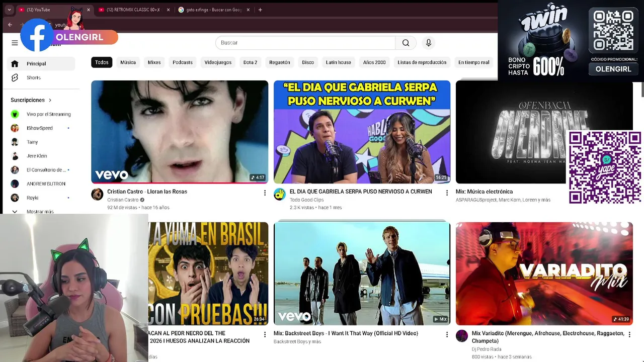
Task: Open options for Backstreet Boys mix
Action: click(447, 334)
